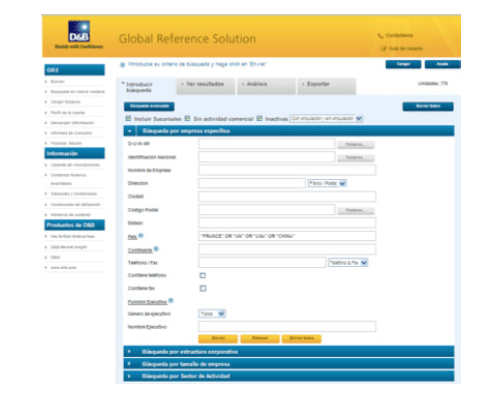
Task: Open Descargar información sidebar item
Action: (x=72, y=123)
